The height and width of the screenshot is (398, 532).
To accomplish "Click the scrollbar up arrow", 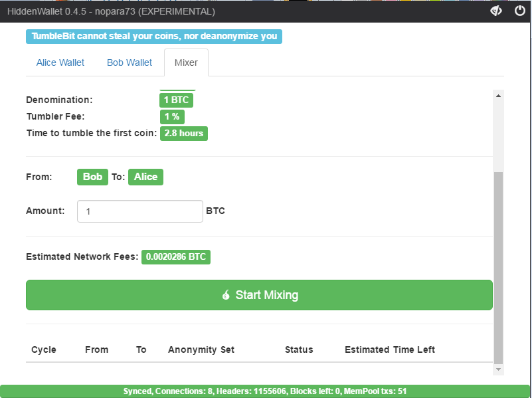I will [498, 96].
